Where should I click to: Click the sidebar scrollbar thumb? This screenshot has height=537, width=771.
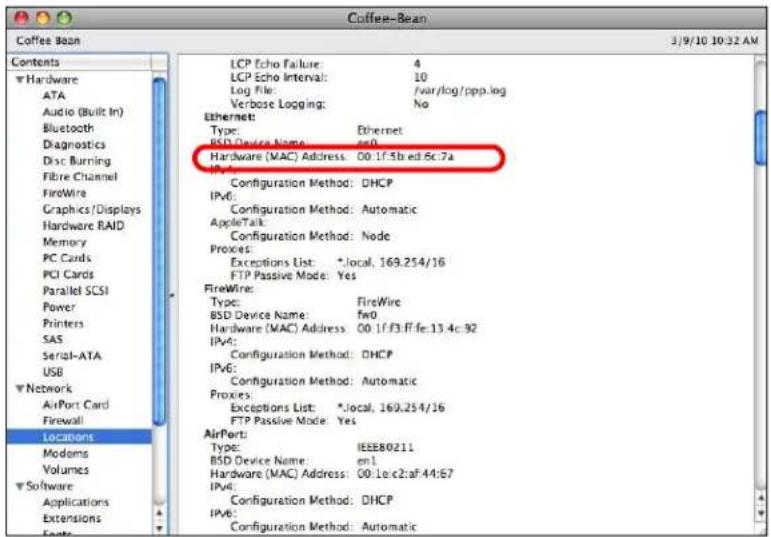(159, 251)
